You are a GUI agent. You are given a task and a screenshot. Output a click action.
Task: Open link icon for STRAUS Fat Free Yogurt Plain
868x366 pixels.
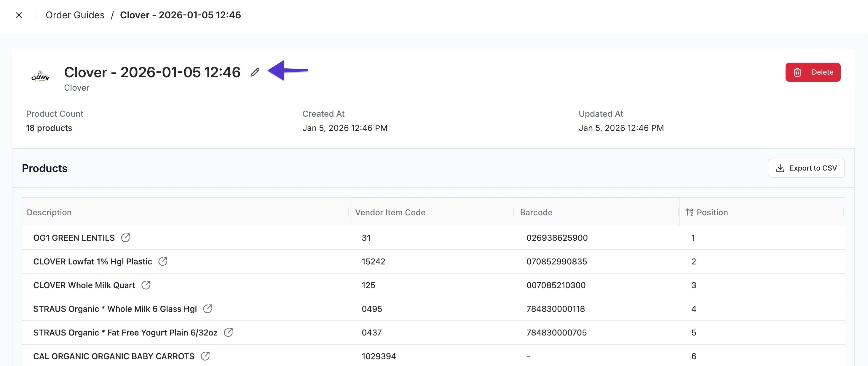(x=228, y=332)
